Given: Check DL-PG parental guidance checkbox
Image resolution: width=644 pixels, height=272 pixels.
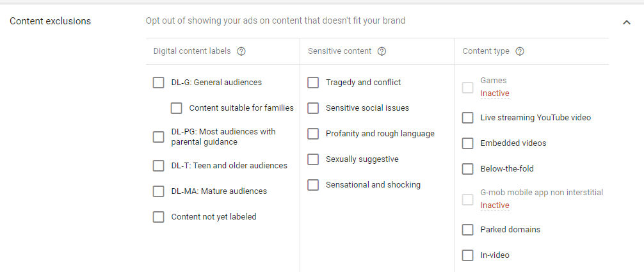Looking at the screenshot, I should pyautogui.click(x=159, y=137).
